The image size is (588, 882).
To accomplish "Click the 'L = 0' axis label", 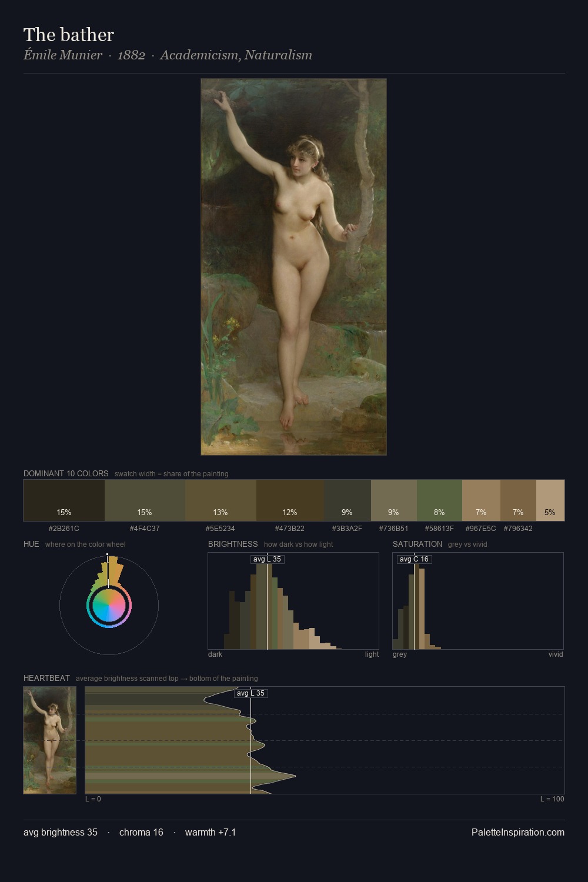I will 93,799.
